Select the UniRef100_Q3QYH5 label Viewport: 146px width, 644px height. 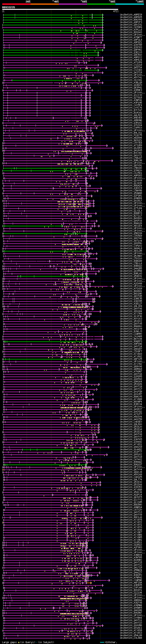(x=131, y=301)
